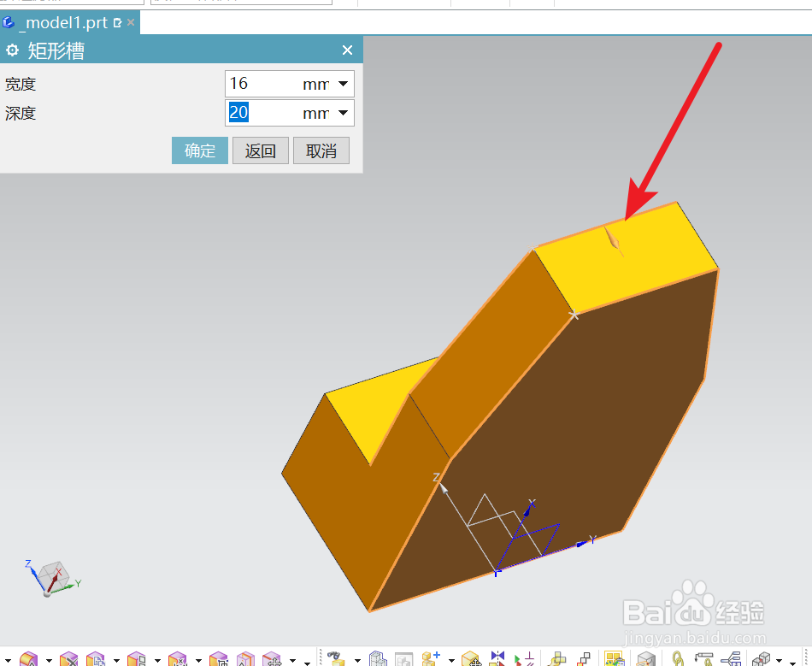This screenshot has height=666, width=812.
Task: Click the gear icon in the 矩形槽 dialog
Action: (12, 50)
